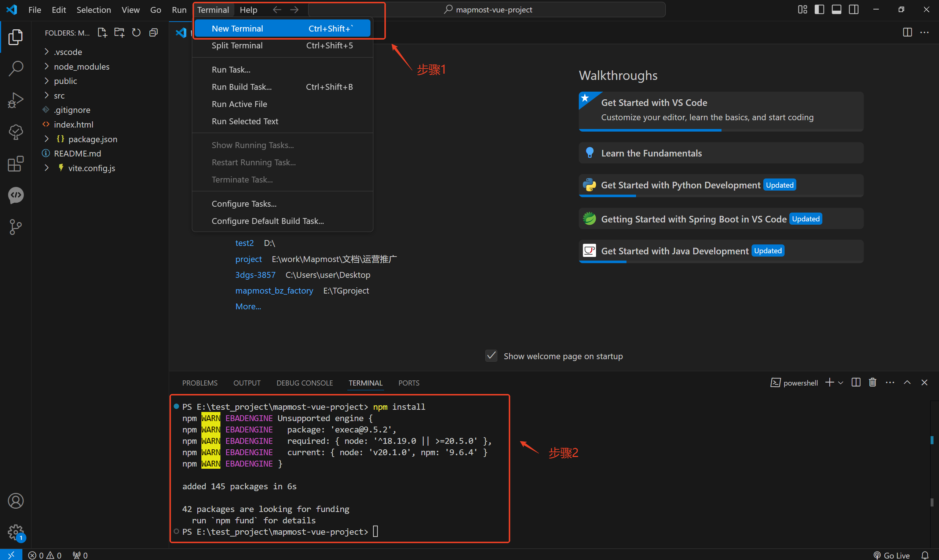The height and width of the screenshot is (560, 939).
Task: Click the terminal scrollbar
Action: click(x=932, y=474)
